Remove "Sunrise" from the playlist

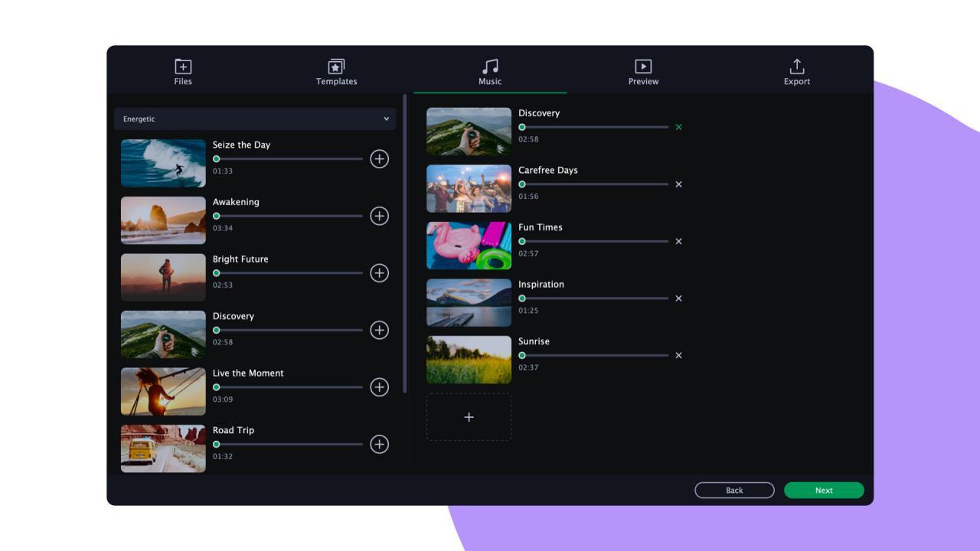point(678,354)
